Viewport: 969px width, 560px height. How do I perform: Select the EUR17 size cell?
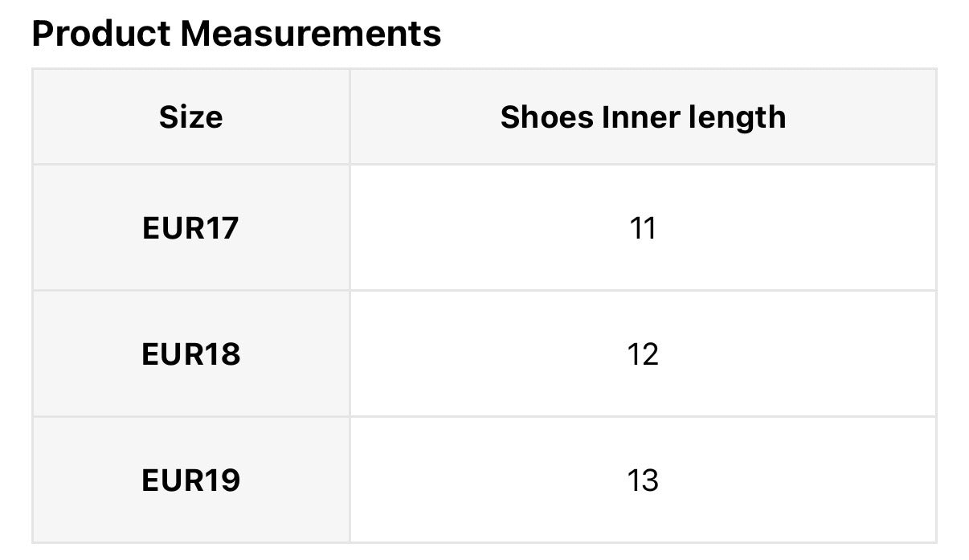coord(191,229)
